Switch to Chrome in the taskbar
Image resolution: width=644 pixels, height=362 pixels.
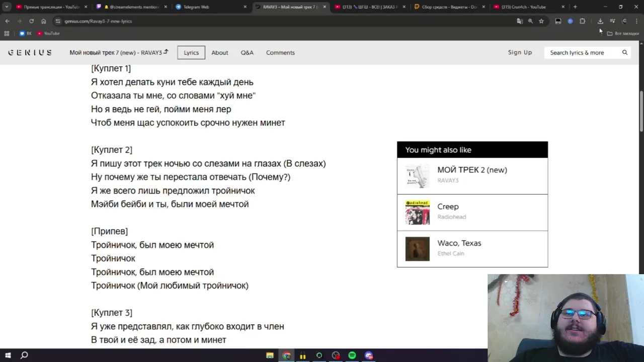286,355
